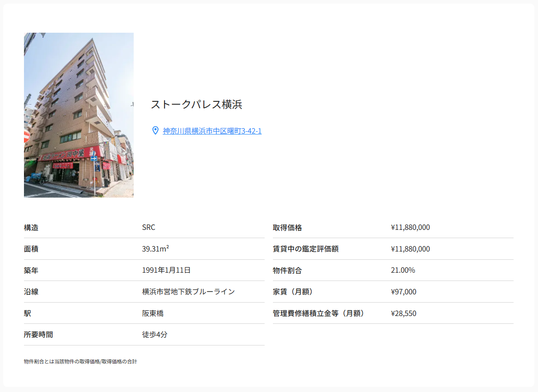Select the ¥11,880,000 value beside 賃貸中の鑑定評価額
Image resolution: width=538 pixels, height=392 pixels.
[410, 249]
